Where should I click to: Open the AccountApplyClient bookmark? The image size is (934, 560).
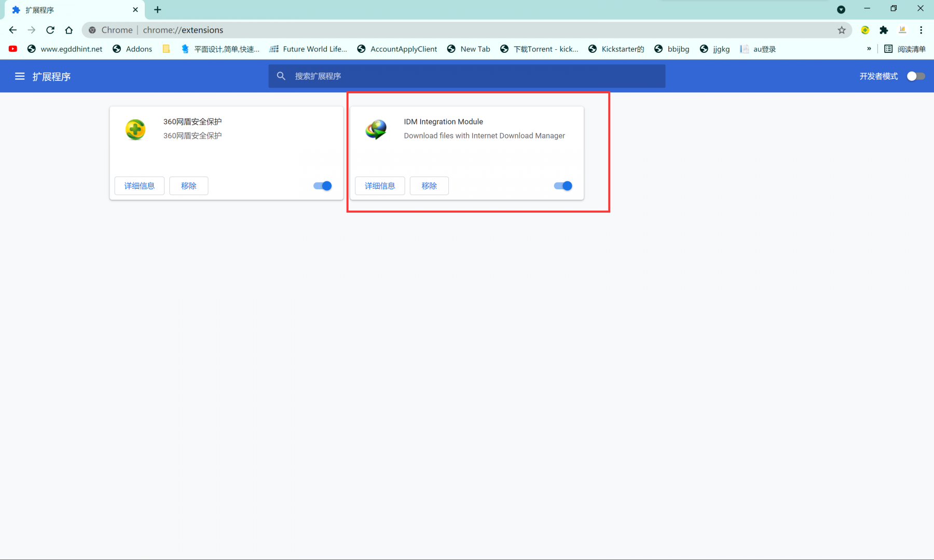[397, 49]
